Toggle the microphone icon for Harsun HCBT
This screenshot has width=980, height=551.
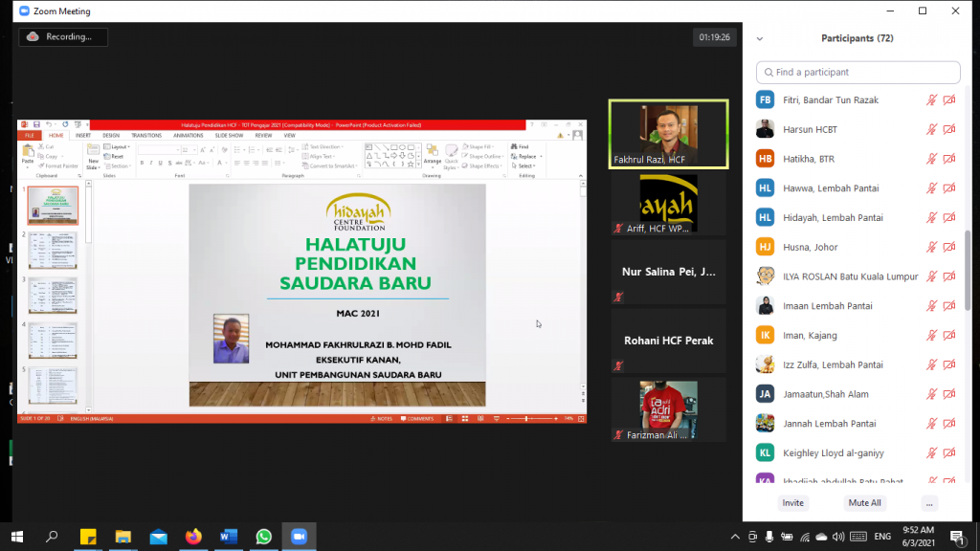click(x=931, y=129)
